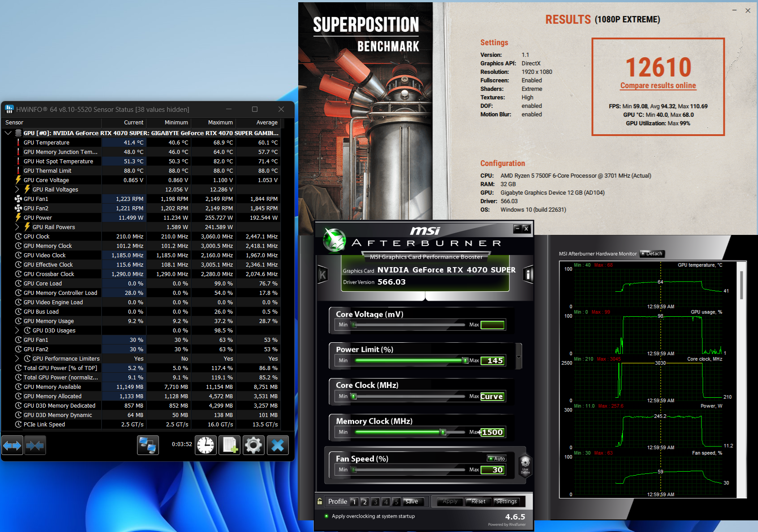Click the Memory Clock slider handle
The width and height of the screenshot is (758, 532).
point(443,432)
